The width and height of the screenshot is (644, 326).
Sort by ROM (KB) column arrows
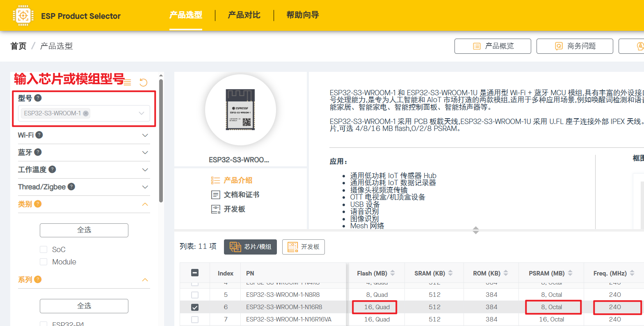(506, 273)
